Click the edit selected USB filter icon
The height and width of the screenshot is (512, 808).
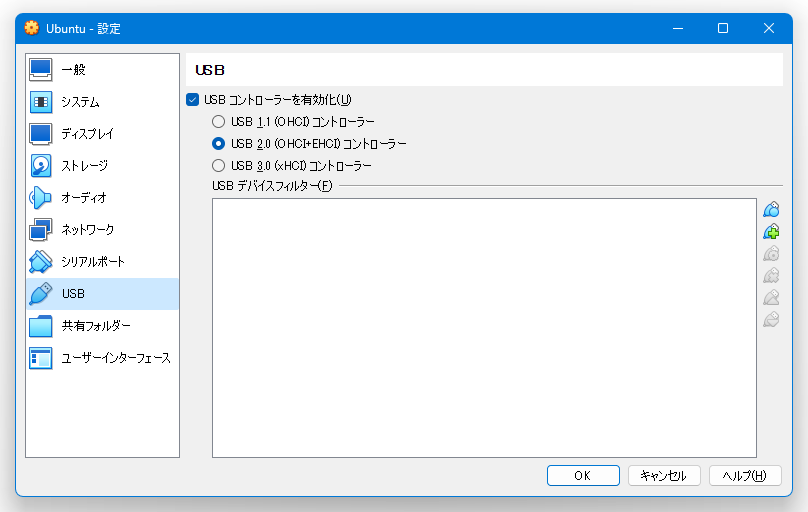(x=771, y=254)
